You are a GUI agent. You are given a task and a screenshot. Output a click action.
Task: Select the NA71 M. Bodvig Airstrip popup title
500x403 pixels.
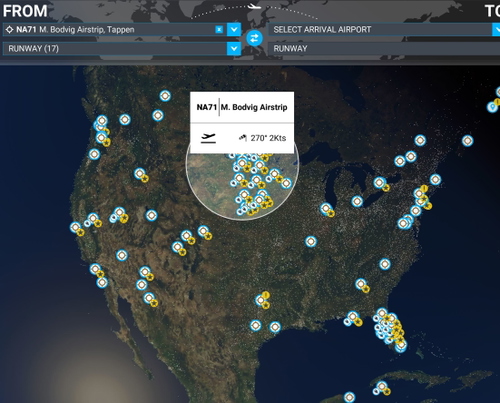point(242,107)
